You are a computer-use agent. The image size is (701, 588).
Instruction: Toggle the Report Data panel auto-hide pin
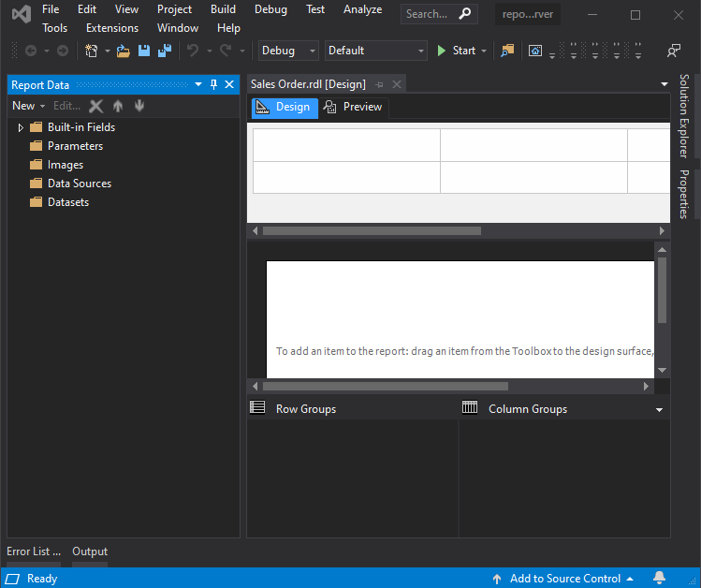(213, 84)
